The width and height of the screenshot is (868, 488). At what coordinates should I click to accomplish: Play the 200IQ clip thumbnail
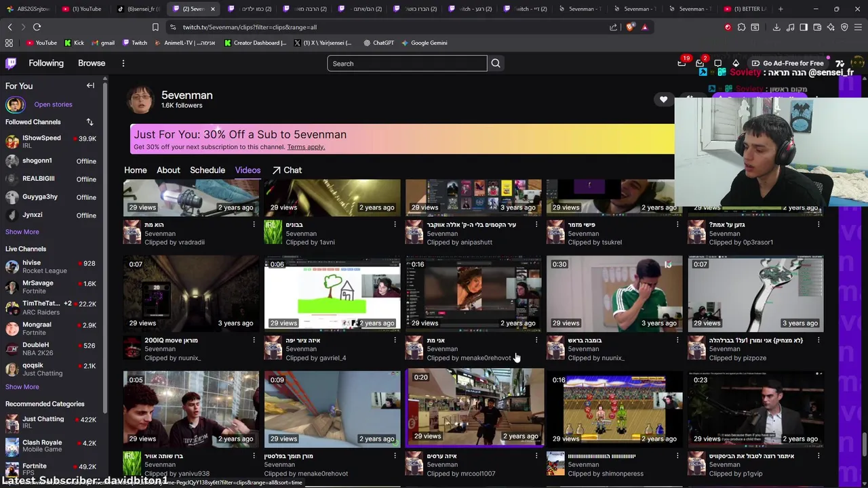point(191,293)
